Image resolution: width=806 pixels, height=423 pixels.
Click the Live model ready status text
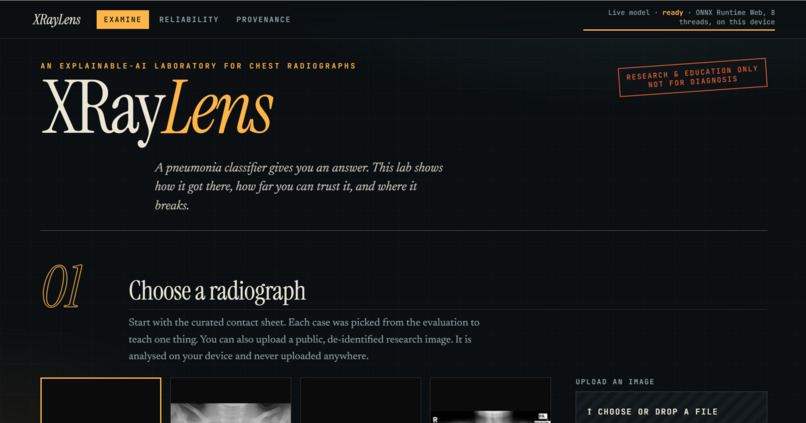pyautogui.click(x=691, y=17)
